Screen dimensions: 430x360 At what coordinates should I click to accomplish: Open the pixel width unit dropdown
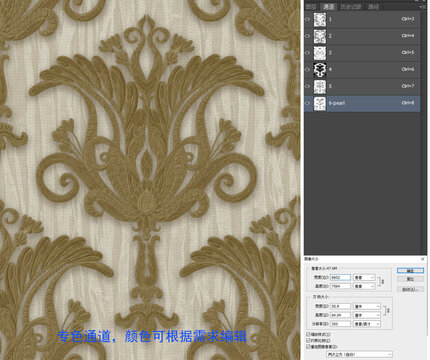click(364, 277)
